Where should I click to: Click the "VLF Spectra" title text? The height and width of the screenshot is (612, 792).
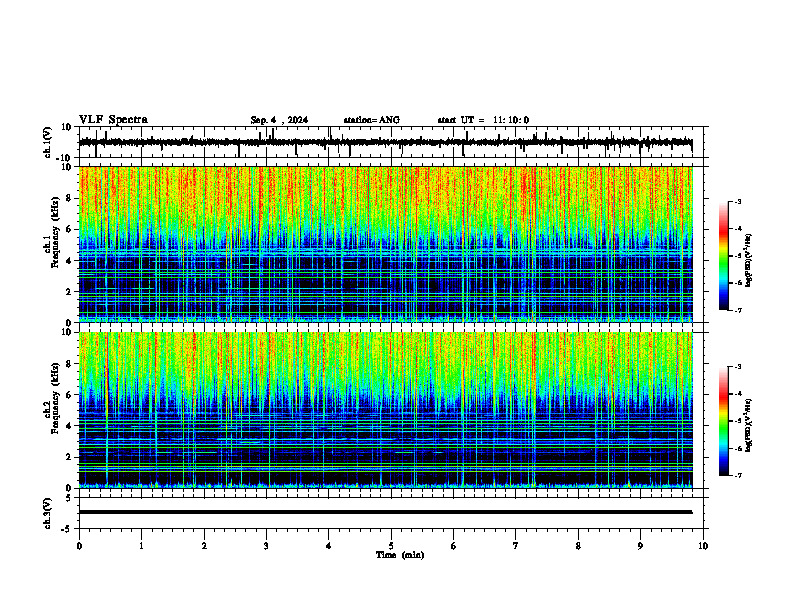point(113,120)
